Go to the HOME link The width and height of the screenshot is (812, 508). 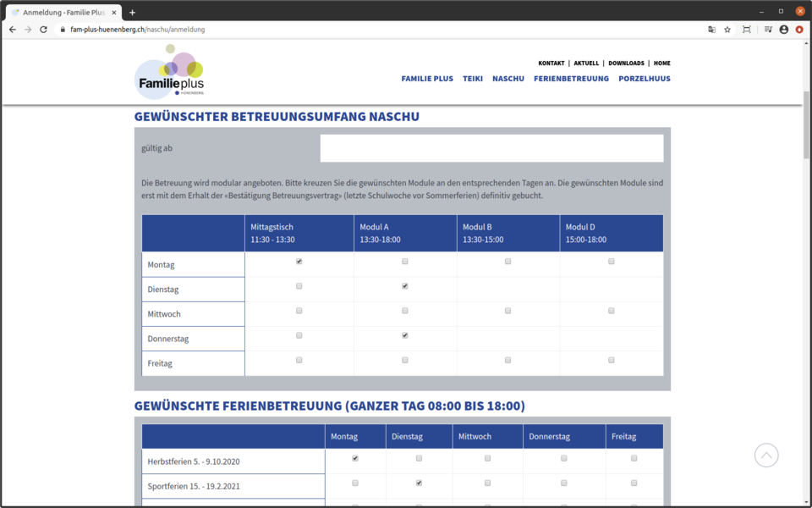[x=661, y=63]
